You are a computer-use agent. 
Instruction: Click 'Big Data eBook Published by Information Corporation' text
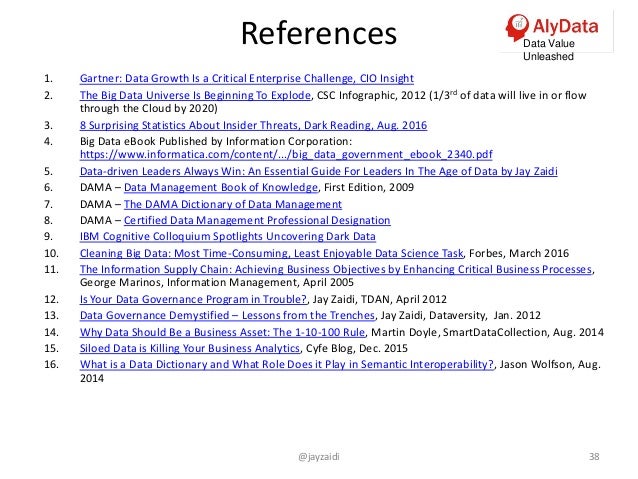(x=216, y=141)
